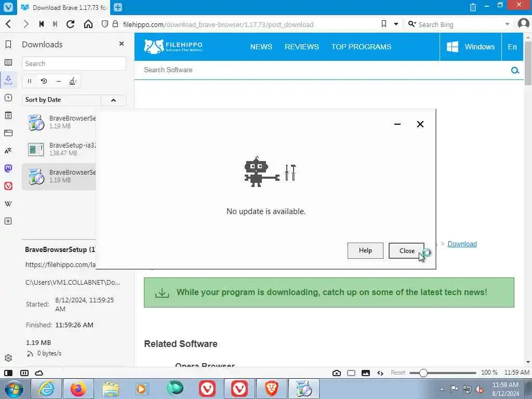Toggle the panel visibility in status bar
Viewport: 532px width, 399px height.
tap(8, 373)
